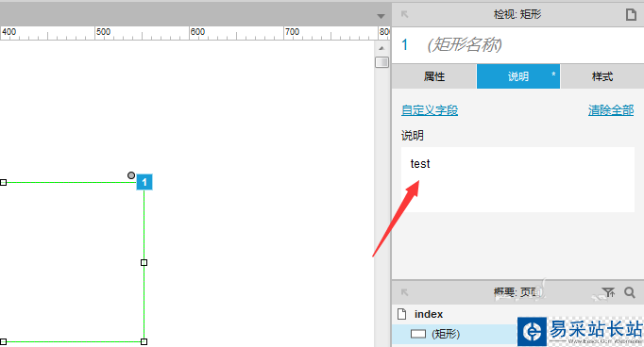Screen dimensions: 644x347
Task: Switch to the 属性 tab
Action: 434,76
